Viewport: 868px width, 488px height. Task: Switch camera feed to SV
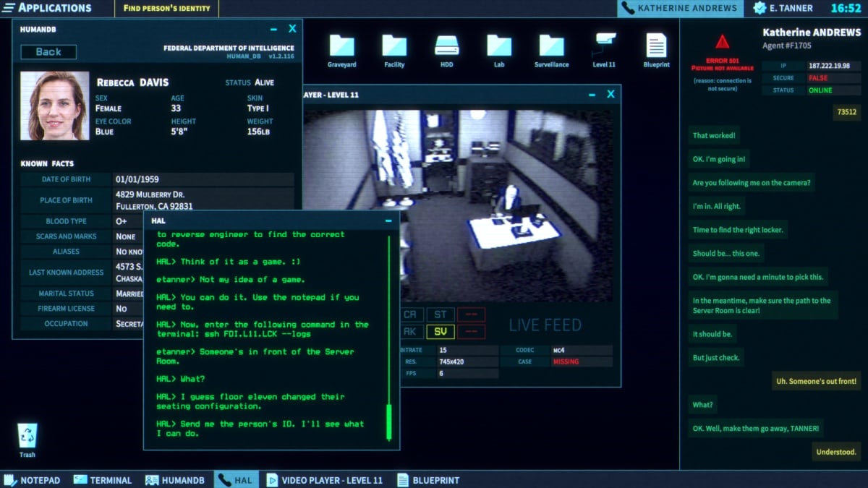(x=440, y=332)
